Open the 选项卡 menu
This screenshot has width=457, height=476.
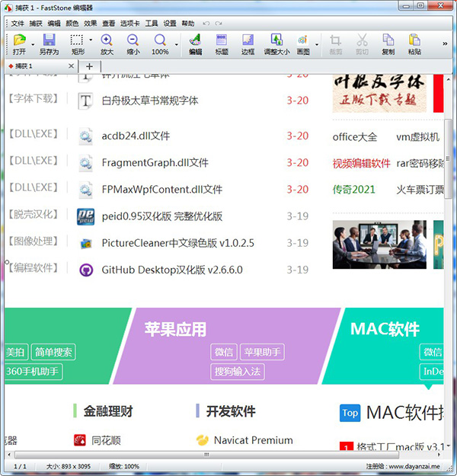pos(129,24)
